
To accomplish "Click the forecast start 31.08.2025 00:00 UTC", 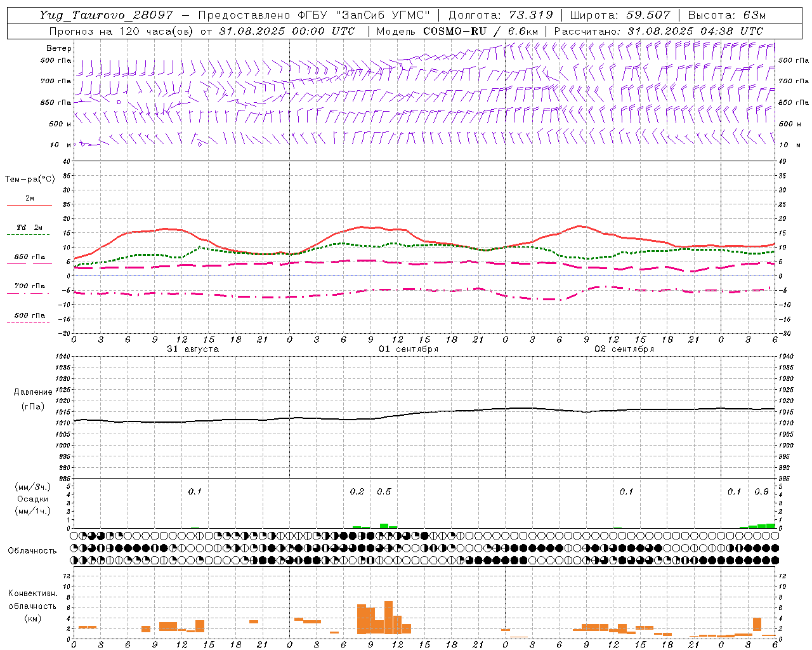I will click(287, 31).
